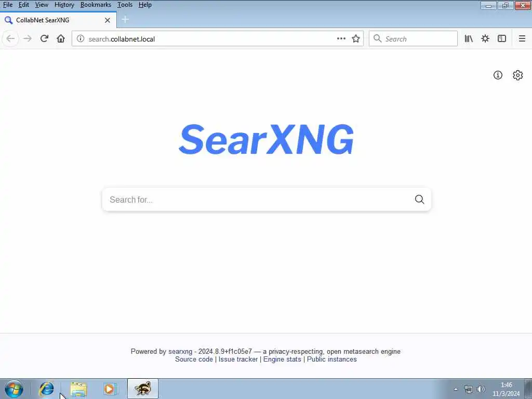This screenshot has width=532, height=399.
Task: Open the page actions three-dot menu
Action: tap(341, 38)
